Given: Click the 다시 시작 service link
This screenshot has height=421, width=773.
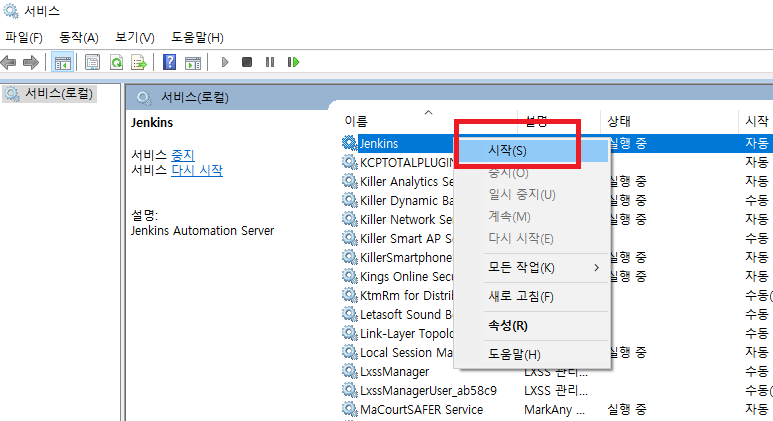Looking at the screenshot, I should 197,170.
